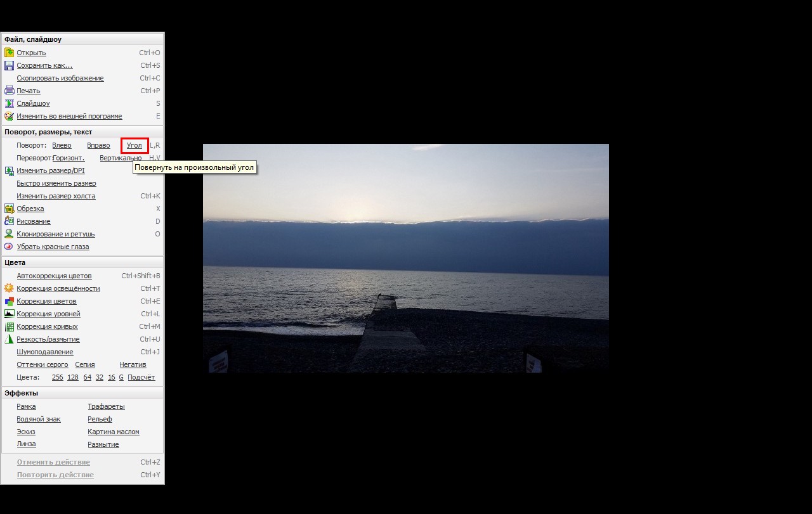
Task: Click the Save As floppy disk icon
Action: (9, 65)
